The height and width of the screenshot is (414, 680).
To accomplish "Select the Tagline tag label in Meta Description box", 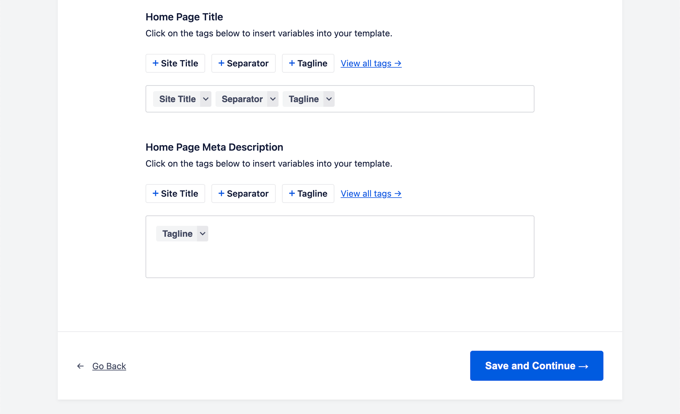I will 176,234.
